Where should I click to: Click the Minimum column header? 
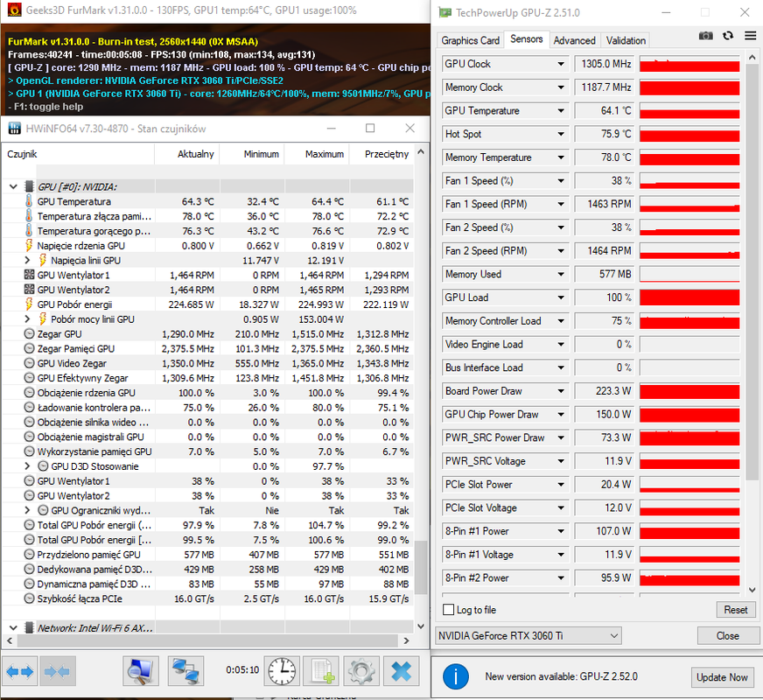(252, 154)
